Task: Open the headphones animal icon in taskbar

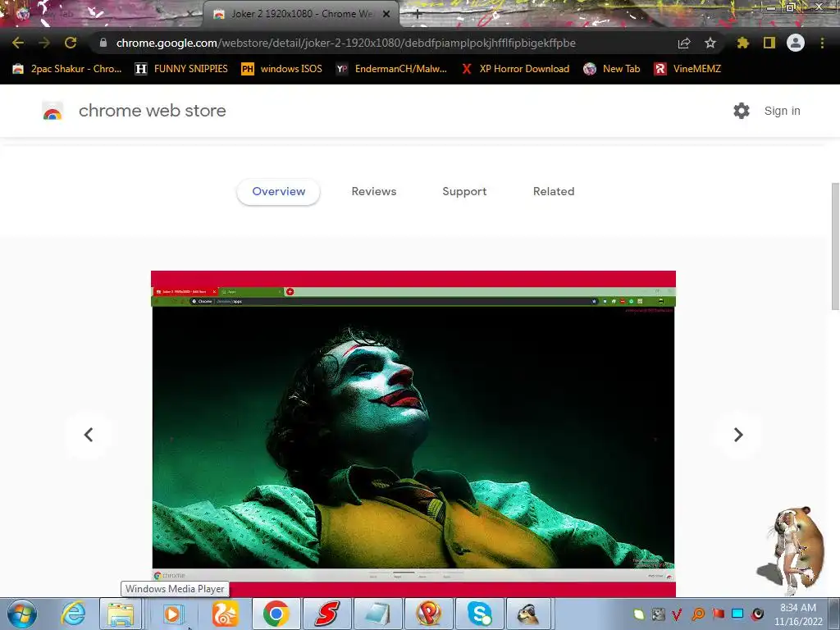Action: coord(530,614)
